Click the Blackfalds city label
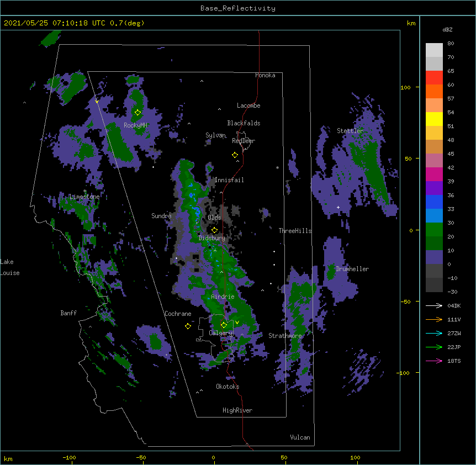476x465 pixels. (x=244, y=123)
